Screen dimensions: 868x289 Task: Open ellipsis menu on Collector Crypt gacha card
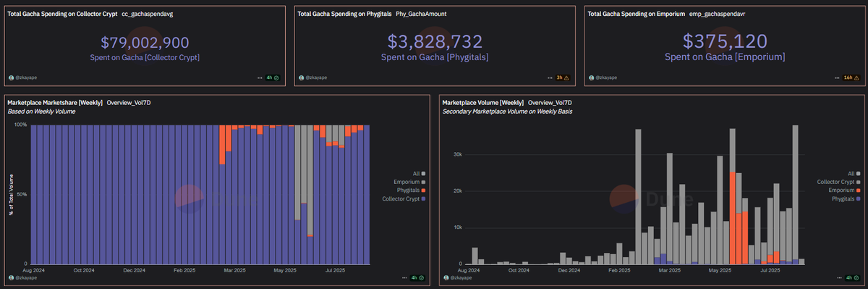[x=259, y=77]
